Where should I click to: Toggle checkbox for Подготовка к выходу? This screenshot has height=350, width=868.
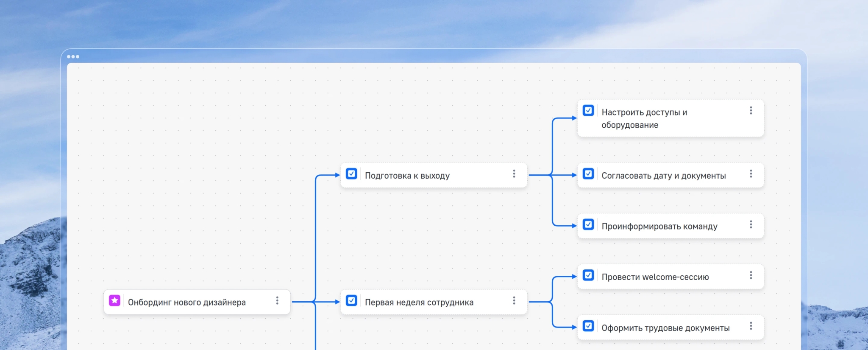[x=351, y=174]
